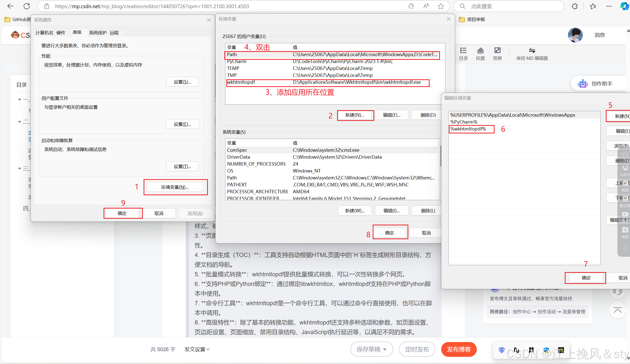Confirm 环境变量 dialog with 确定
The height and width of the screenshot is (364, 630).
390,233
